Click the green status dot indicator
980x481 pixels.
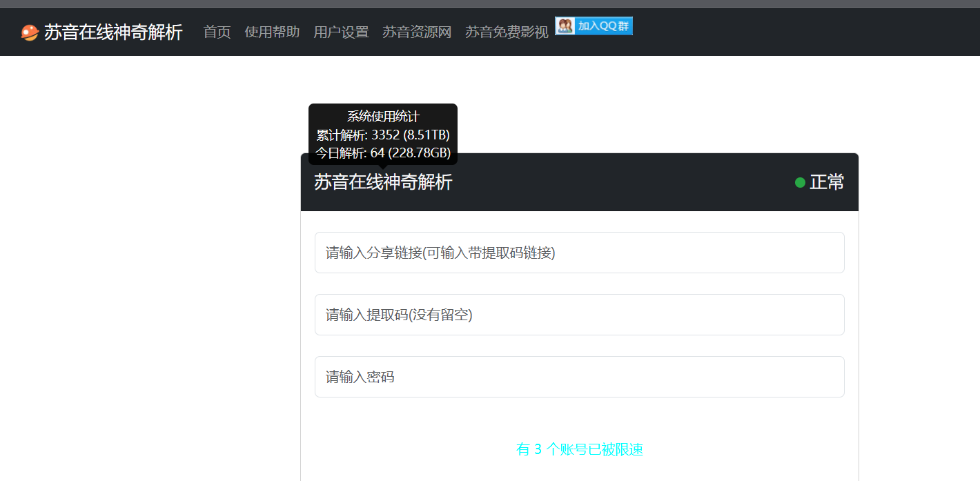tap(800, 183)
